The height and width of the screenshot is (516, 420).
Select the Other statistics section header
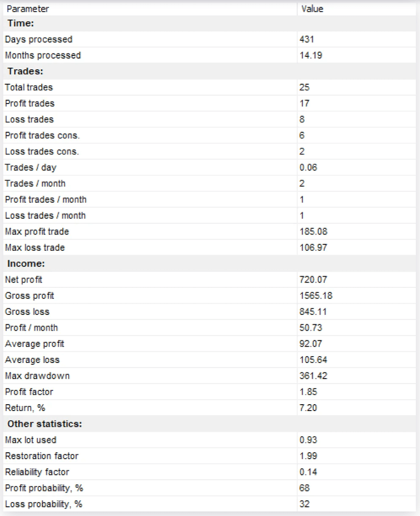tap(44, 424)
